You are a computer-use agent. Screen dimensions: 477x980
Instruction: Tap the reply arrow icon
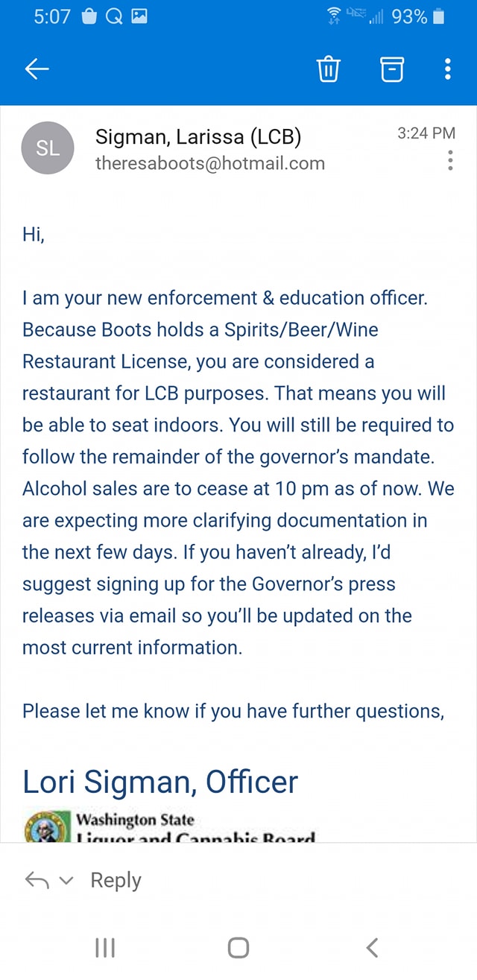coord(37,881)
